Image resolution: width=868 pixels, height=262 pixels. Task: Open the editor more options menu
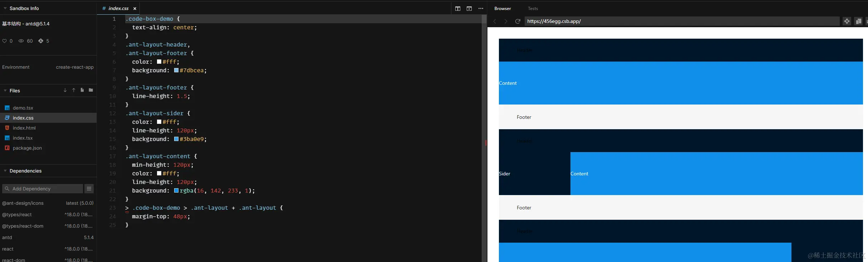481,9
